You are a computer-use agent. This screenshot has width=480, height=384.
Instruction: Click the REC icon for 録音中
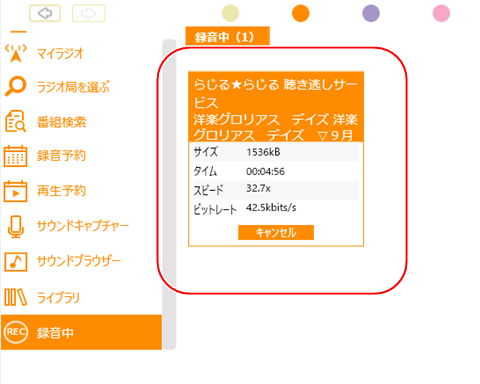16,332
